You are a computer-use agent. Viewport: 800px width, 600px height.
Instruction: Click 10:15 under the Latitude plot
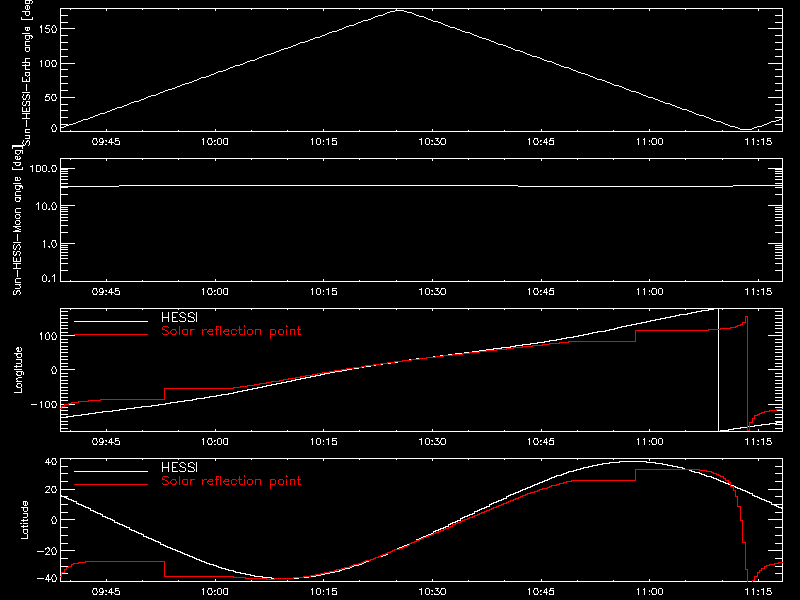click(x=323, y=592)
